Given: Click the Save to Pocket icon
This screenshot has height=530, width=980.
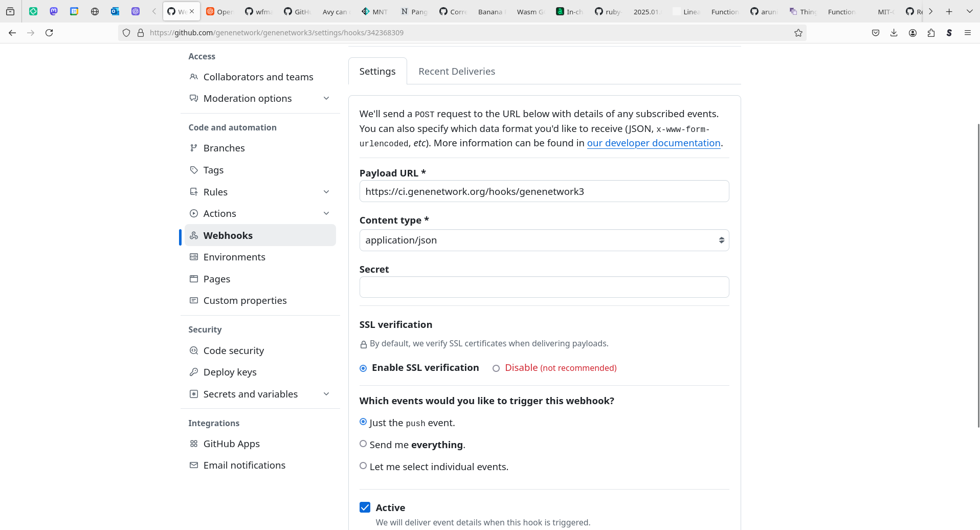Looking at the screenshot, I should (875, 33).
